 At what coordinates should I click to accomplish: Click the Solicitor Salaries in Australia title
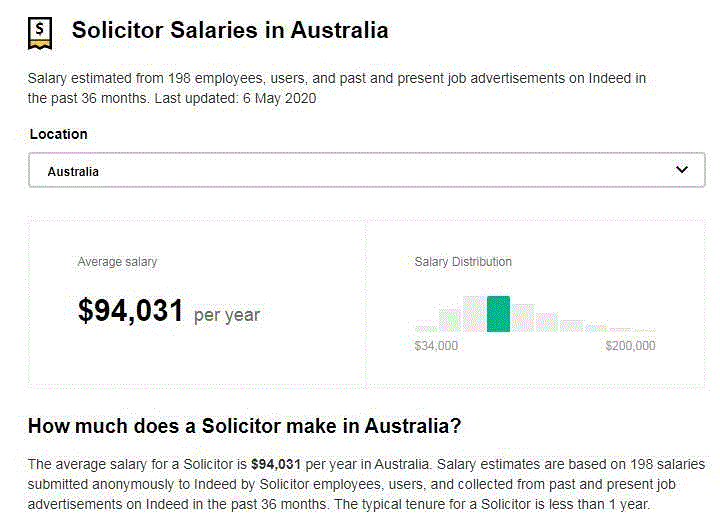(x=230, y=30)
